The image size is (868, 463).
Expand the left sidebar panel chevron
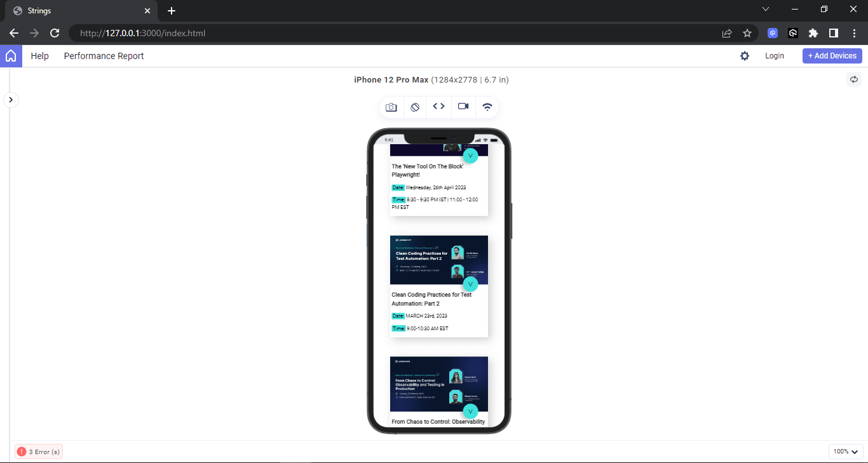click(11, 100)
